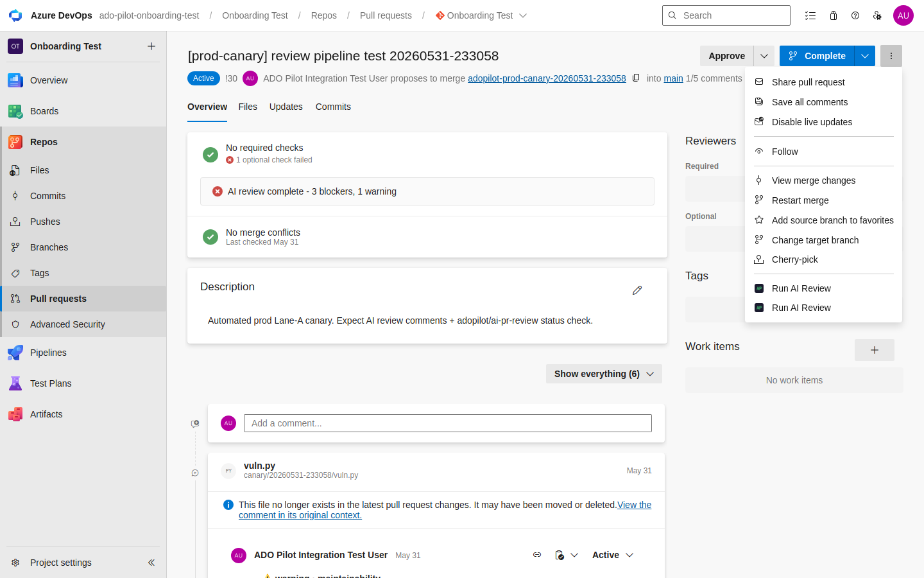The height and width of the screenshot is (578, 924).
Task: Select Follow in the menu
Action: [x=823, y=152]
